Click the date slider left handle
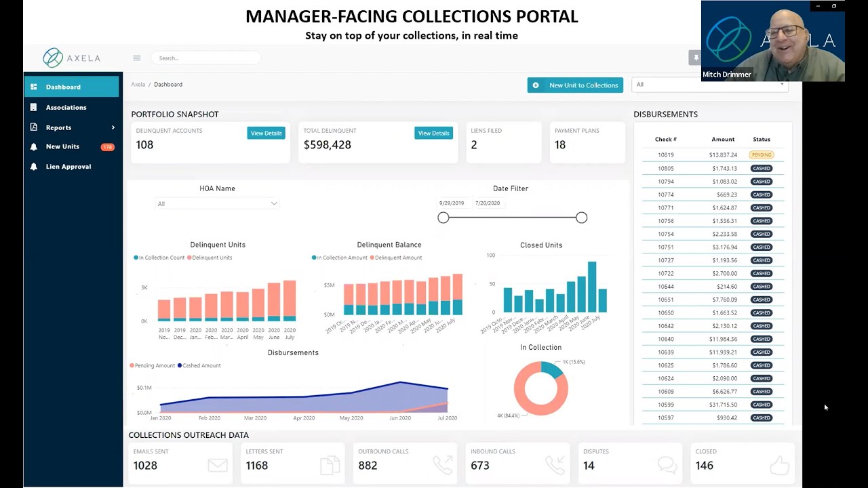The image size is (868, 488). coord(443,218)
